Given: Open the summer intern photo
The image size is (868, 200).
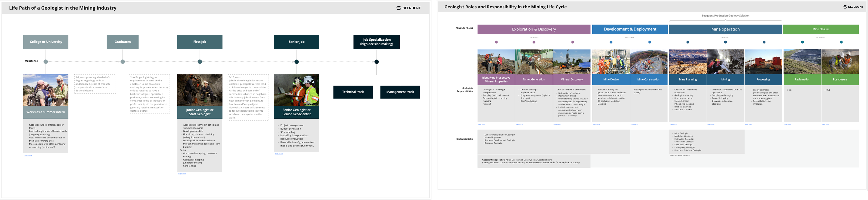Looking at the screenshot, I should [46, 90].
